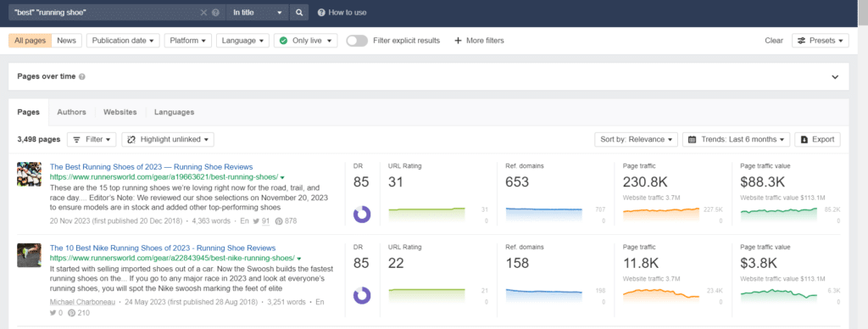
Task: Expand the Pages over time panel
Action: (835, 77)
